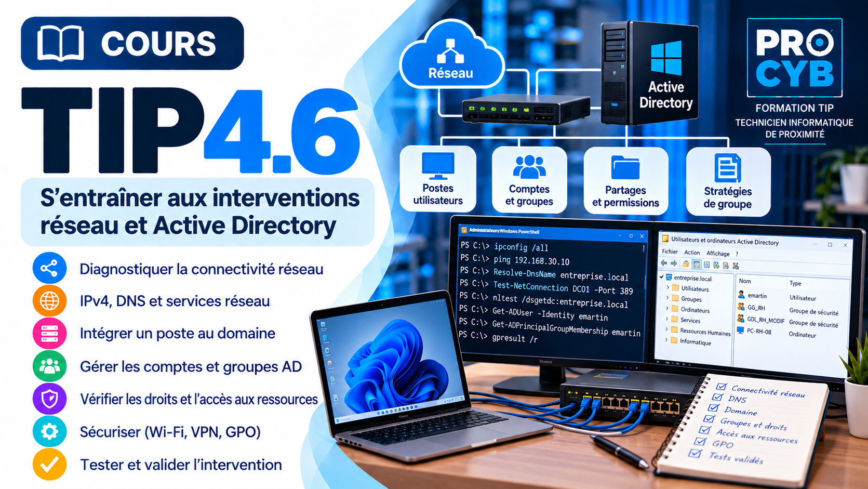The width and height of the screenshot is (868, 489).
Task: Open the Affichage menu
Action: pyautogui.click(x=718, y=254)
